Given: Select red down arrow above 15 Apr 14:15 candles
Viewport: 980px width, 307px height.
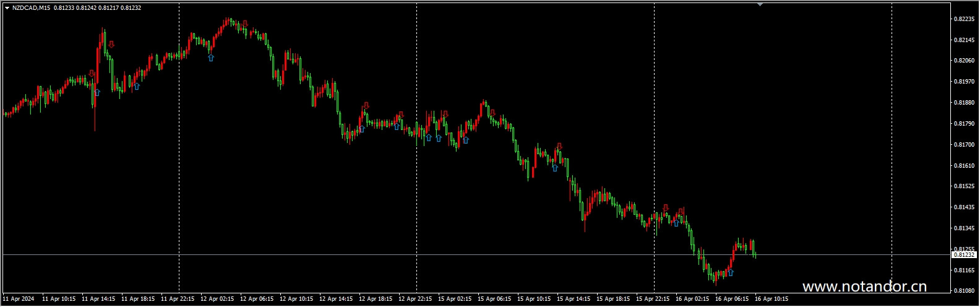Looking at the screenshot, I should [x=559, y=146].
